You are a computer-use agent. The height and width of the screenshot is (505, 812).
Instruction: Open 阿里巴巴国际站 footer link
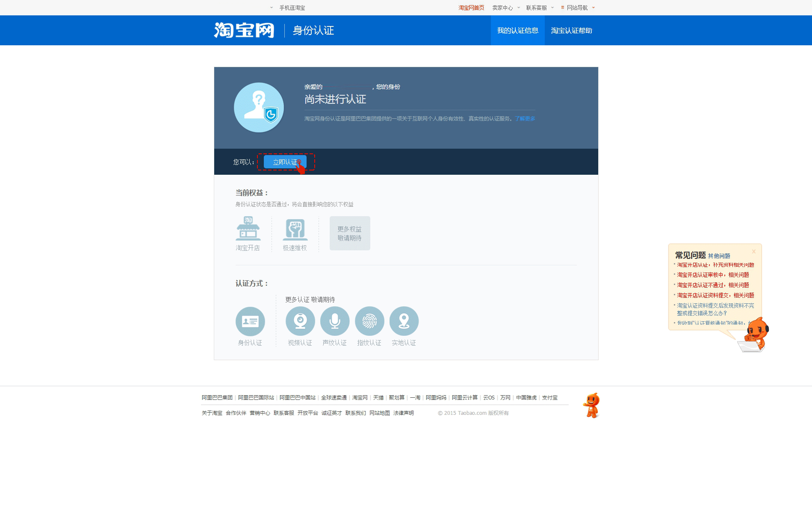tap(256, 397)
